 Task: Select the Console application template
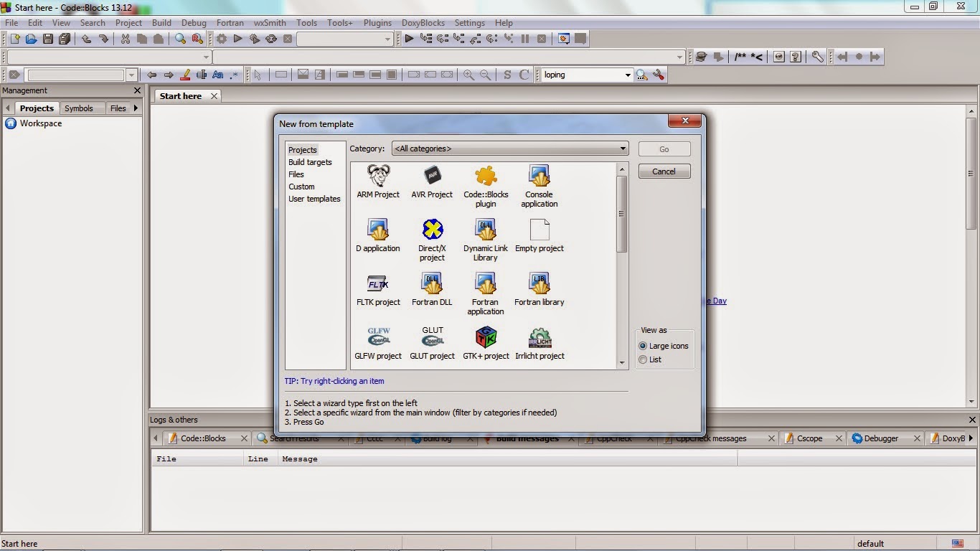point(540,187)
